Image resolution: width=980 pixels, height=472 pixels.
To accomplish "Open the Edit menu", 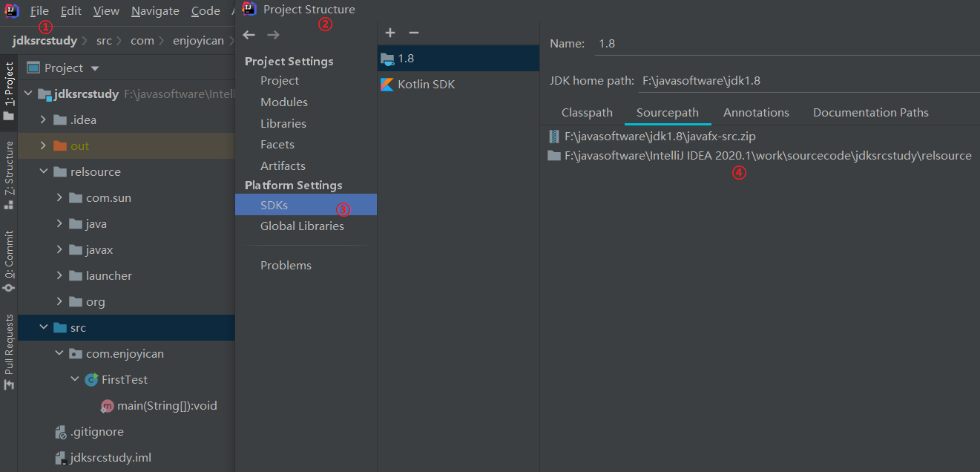I will 71,10.
